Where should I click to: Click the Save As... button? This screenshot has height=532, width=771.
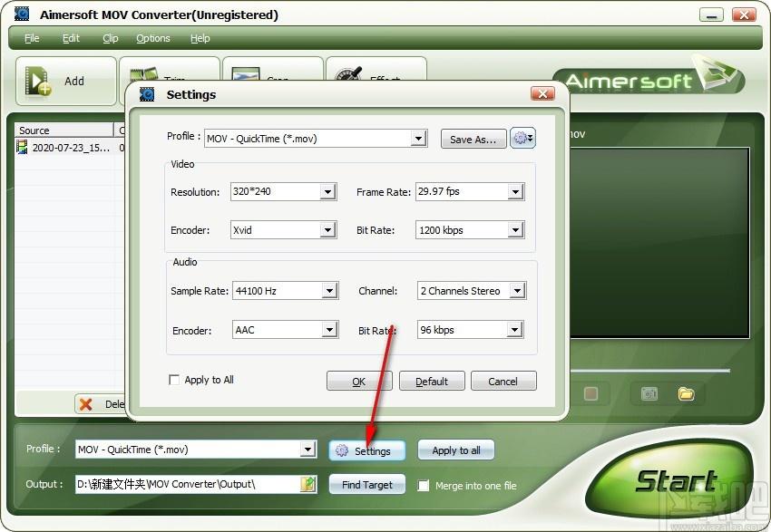coord(473,139)
